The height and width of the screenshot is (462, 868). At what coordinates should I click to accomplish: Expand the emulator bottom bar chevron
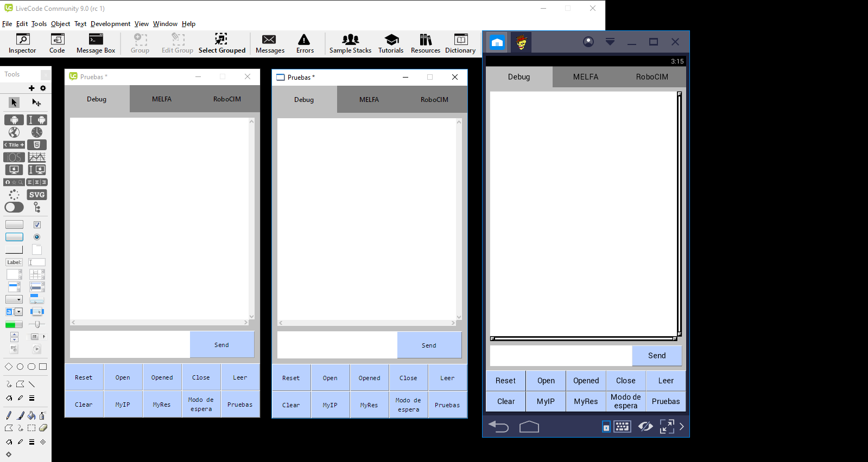click(682, 427)
